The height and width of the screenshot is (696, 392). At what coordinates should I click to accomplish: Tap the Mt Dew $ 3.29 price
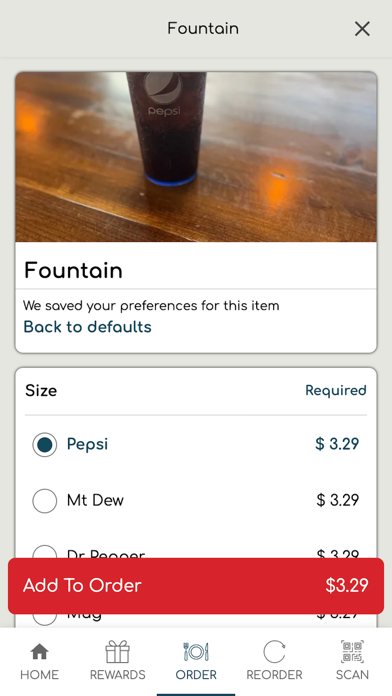337,500
